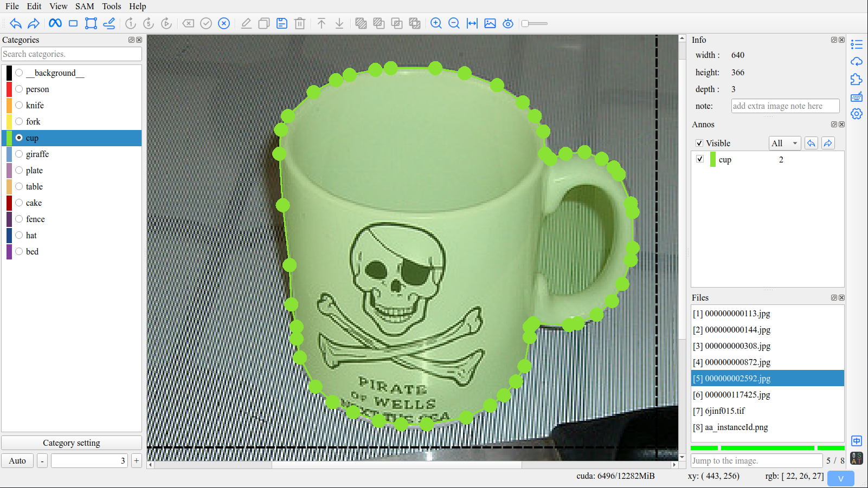868x488 pixels.
Task: Click the Jump to the image field
Action: (x=757, y=461)
